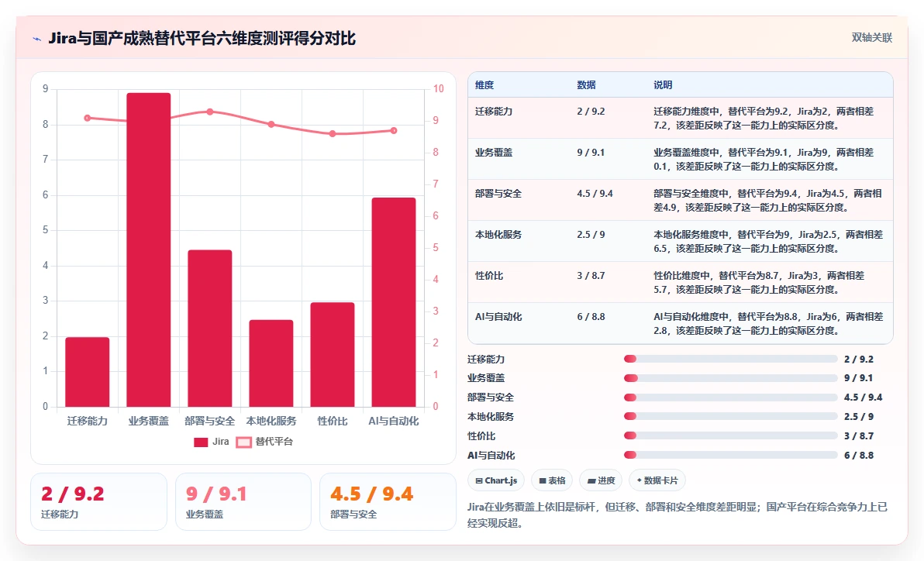
Task: Click the Jira legend color swatch
Action: coord(201,442)
